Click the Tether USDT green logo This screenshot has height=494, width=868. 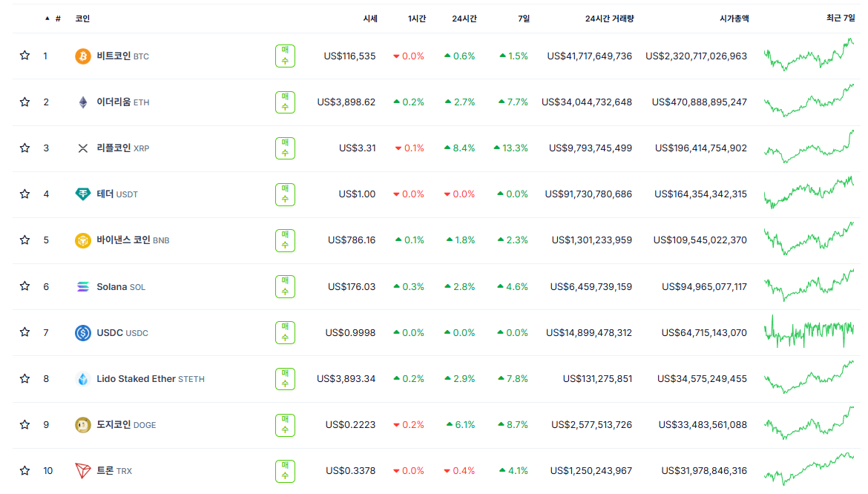tap(82, 194)
